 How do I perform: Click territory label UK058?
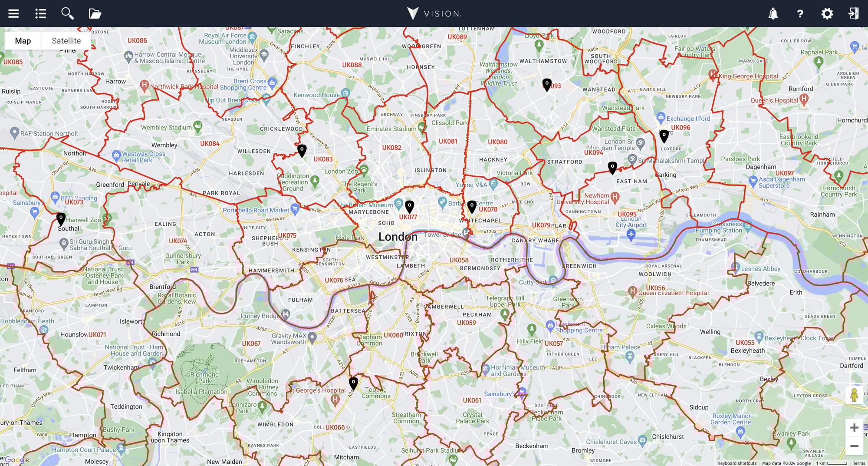(459, 261)
